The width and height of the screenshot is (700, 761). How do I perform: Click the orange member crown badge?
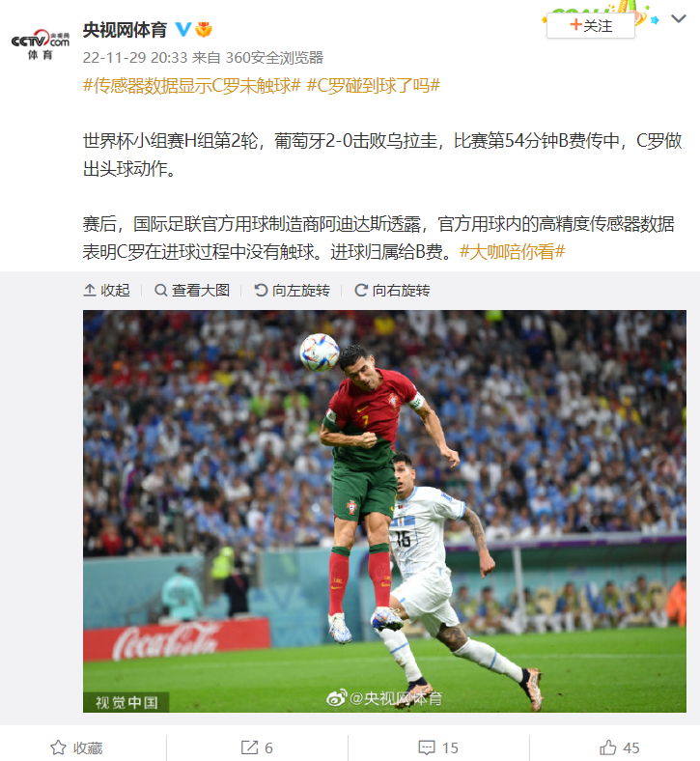tap(204, 30)
